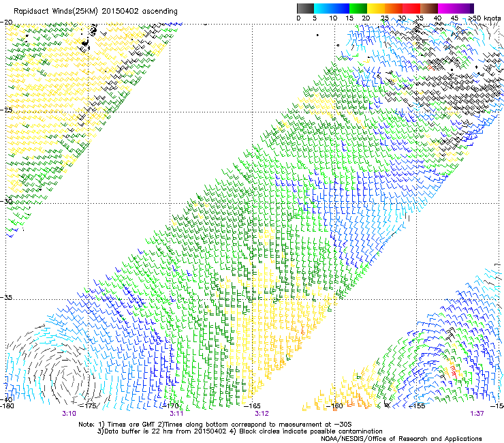Click the -25 latitude label
504x443 pixels.
click(6, 110)
